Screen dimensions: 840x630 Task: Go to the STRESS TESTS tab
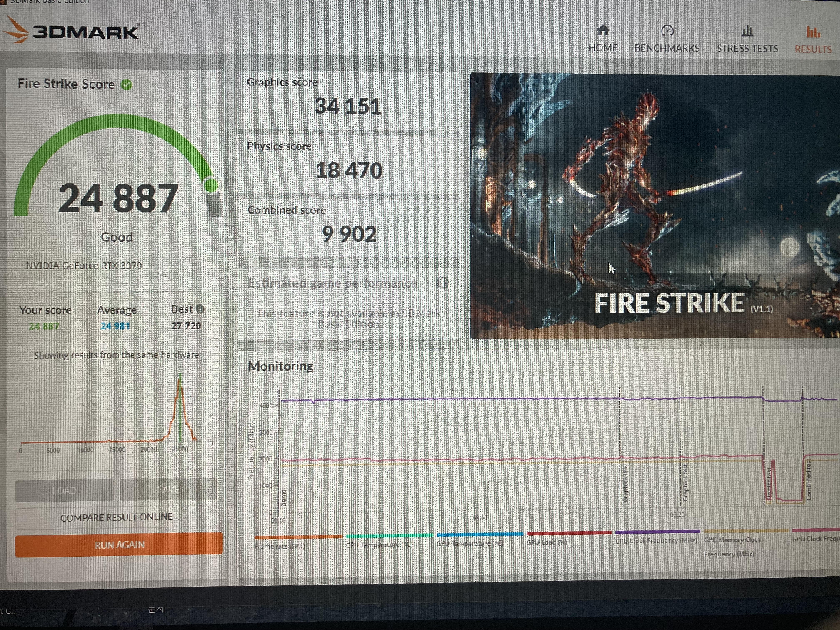click(x=747, y=49)
